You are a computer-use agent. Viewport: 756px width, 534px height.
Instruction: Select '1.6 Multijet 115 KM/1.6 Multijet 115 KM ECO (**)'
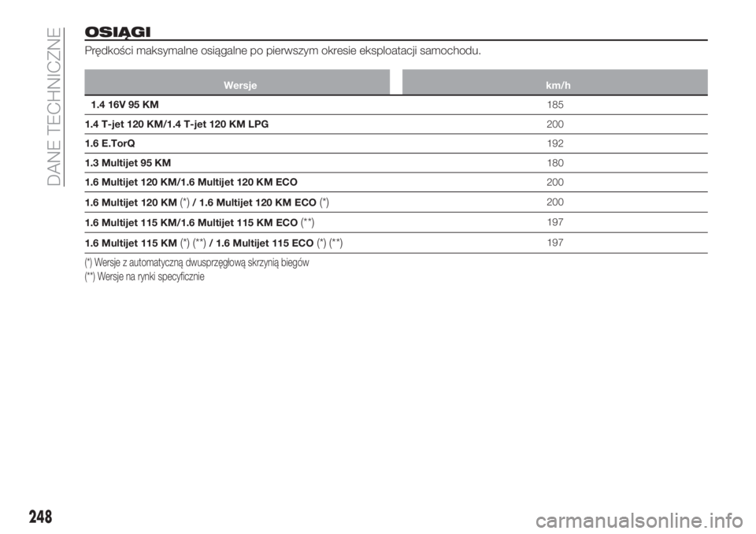(x=199, y=223)
